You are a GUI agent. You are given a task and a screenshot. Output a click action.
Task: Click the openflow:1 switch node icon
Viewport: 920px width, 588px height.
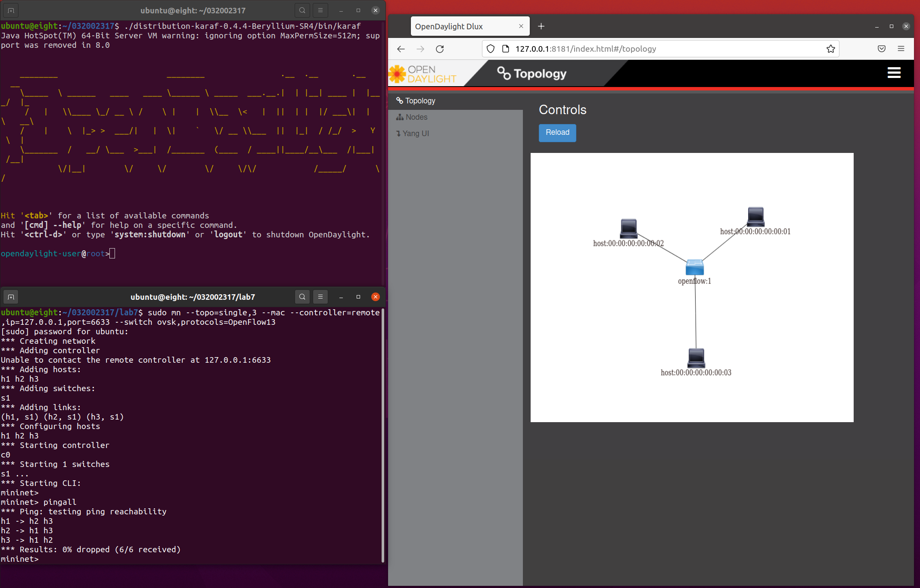pyautogui.click(x=694, y=268)
